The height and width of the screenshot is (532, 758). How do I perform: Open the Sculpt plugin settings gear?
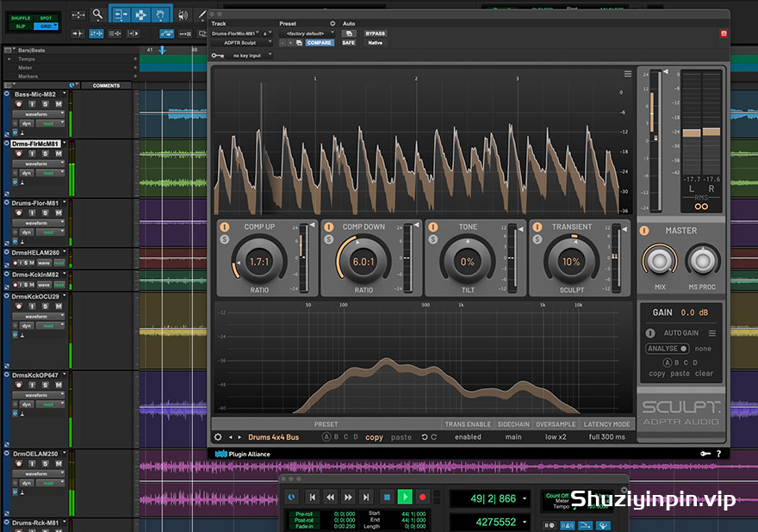coord(218,436)
